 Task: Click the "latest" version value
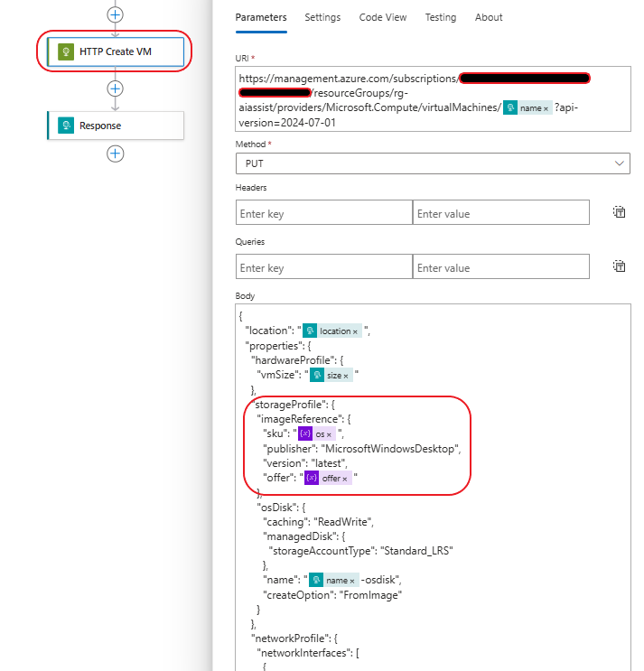point(328,463)
